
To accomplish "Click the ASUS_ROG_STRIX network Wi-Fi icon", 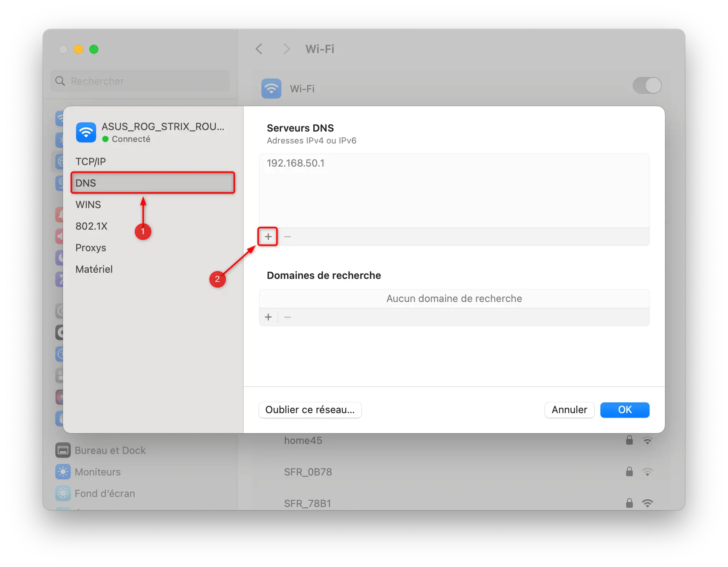I will point(86,132).
